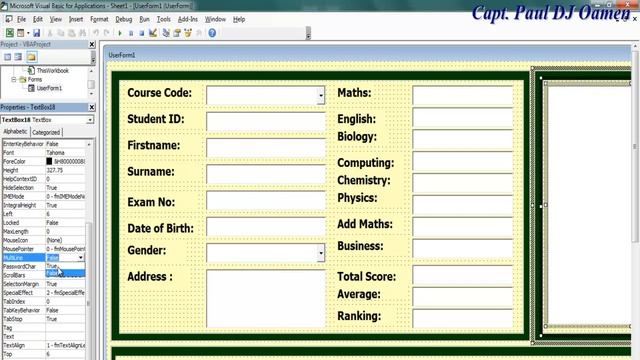Screen dimensions: 640x360
Task: Select the Ranking text box
Action: pos(462,318)
